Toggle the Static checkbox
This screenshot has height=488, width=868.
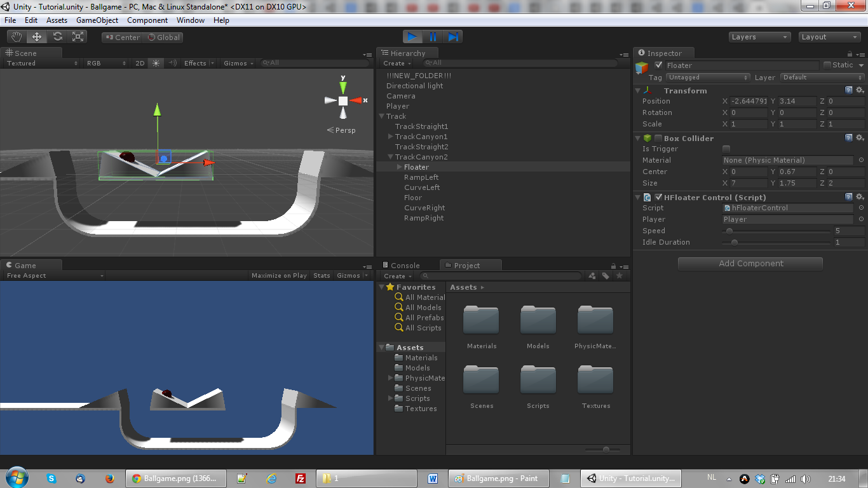click(x=827, y=65)
